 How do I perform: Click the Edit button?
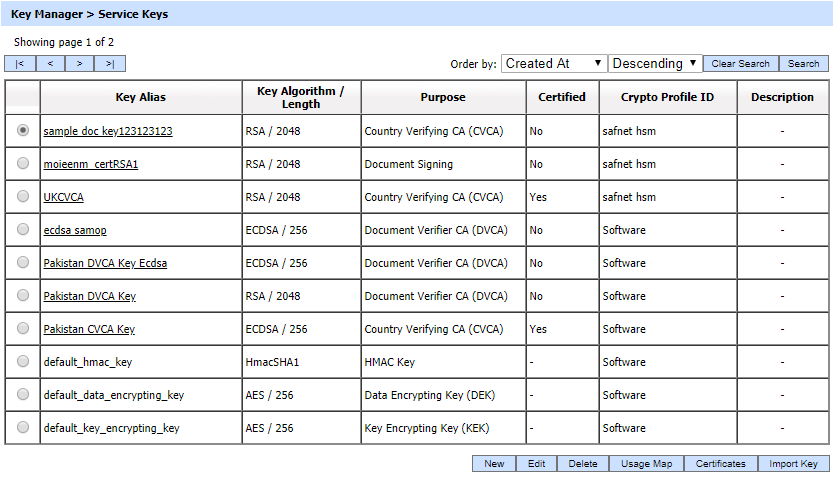tap(537, 464)
